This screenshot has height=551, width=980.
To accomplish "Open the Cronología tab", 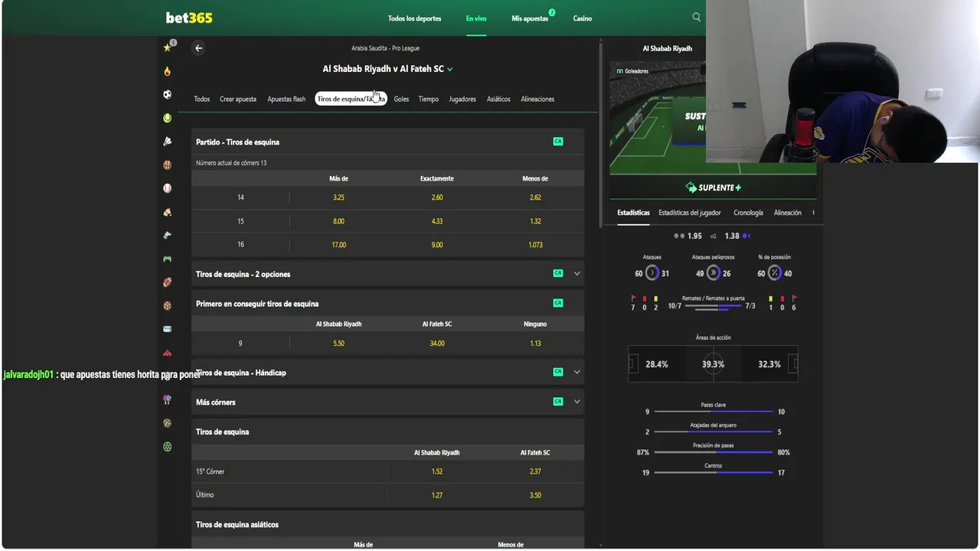I will [x=748, y=213].
